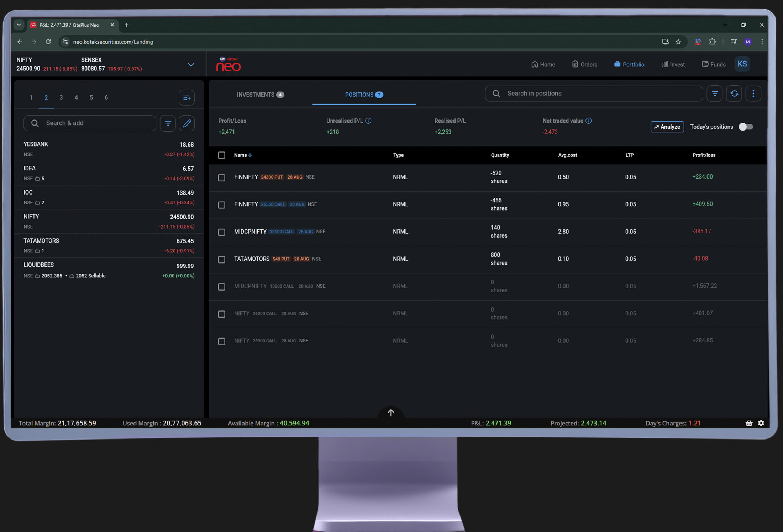Open the watchlist filter icon
The height and width of the screenshot is (532, 783).
168,123
